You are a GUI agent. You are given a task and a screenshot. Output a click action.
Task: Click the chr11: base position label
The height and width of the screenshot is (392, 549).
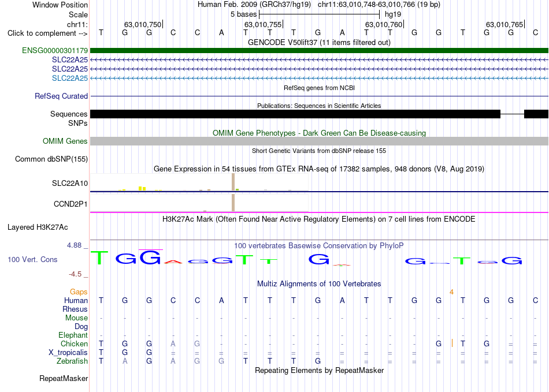click(x=77, y=24)
